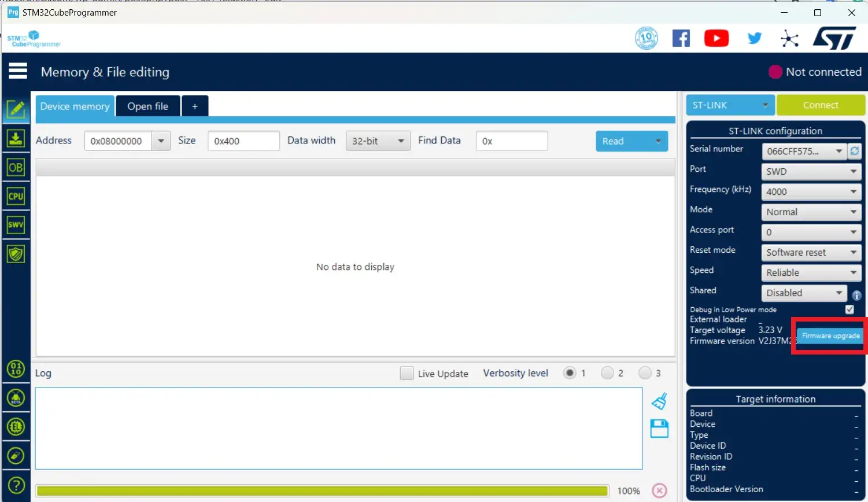The height and width of the screenshot is (502, 868).
Task: Open the Speed Reliable dropdown
Action: [811, 272]
